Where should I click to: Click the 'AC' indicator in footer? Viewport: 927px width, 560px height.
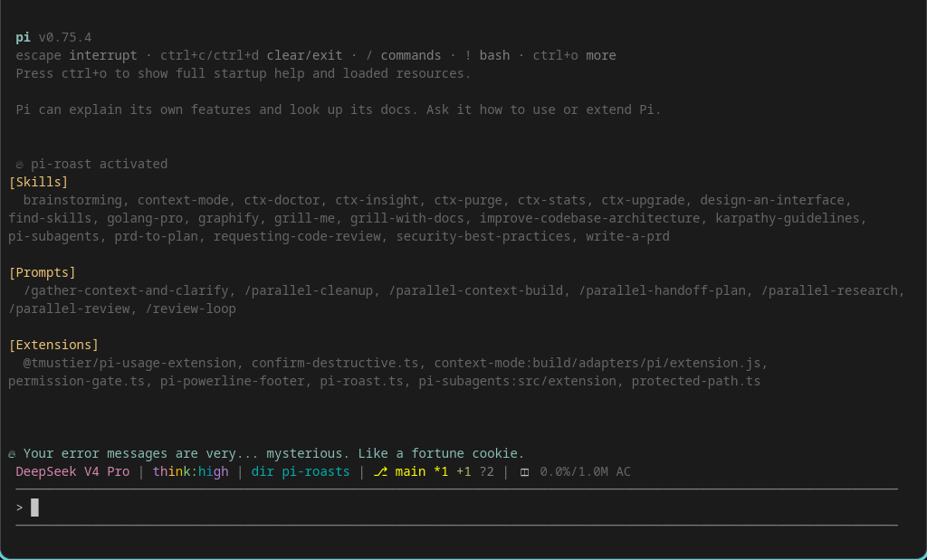(623, 472)
